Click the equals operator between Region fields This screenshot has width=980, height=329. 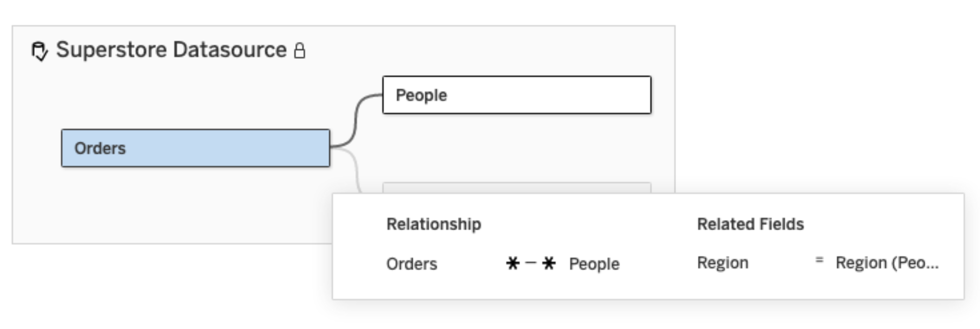point(819,259)
